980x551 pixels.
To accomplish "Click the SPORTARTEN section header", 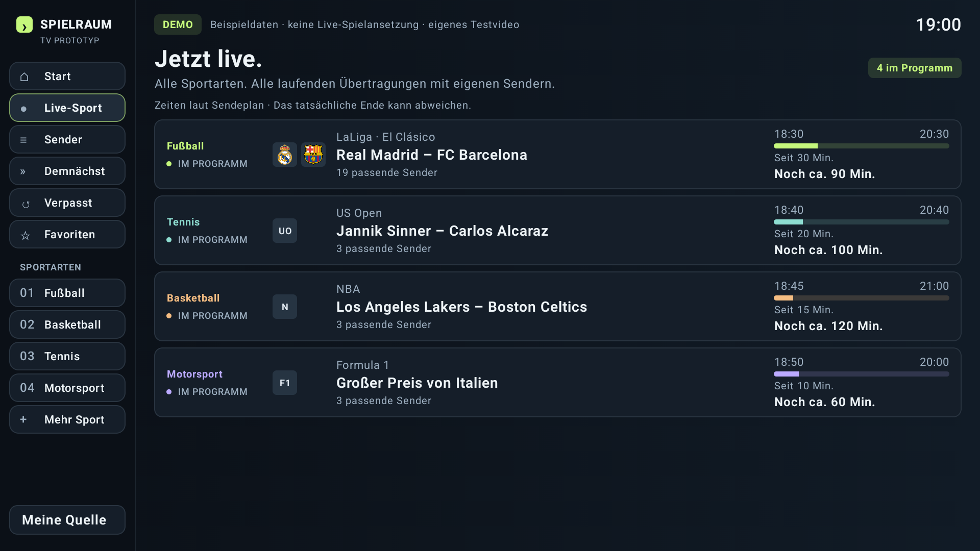I will [51, 267].
